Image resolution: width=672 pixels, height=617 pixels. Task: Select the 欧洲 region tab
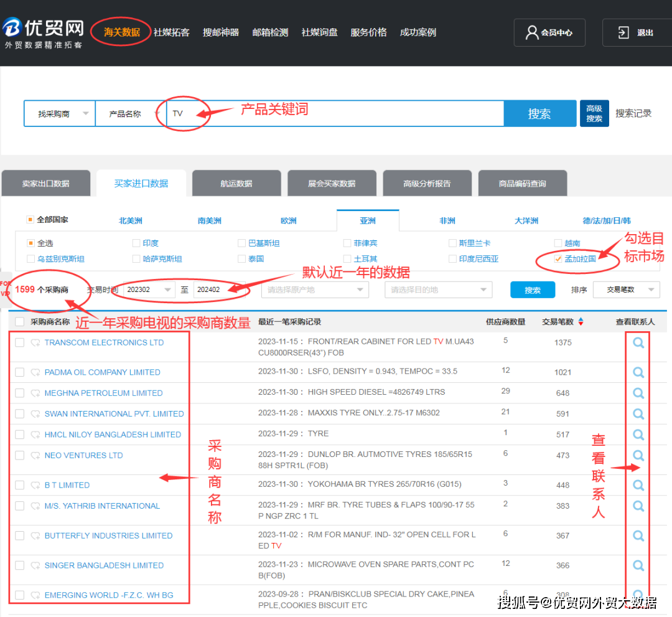pos(288,220)
